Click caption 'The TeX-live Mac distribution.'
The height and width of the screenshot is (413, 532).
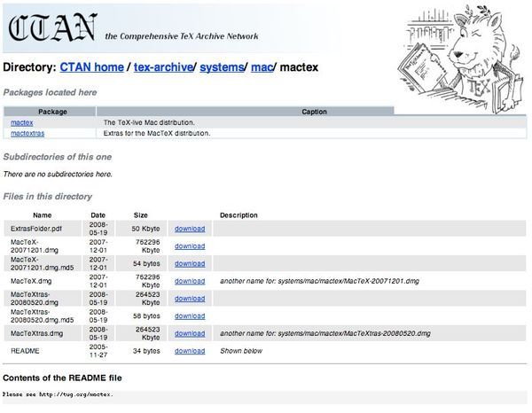coord(149,122)
